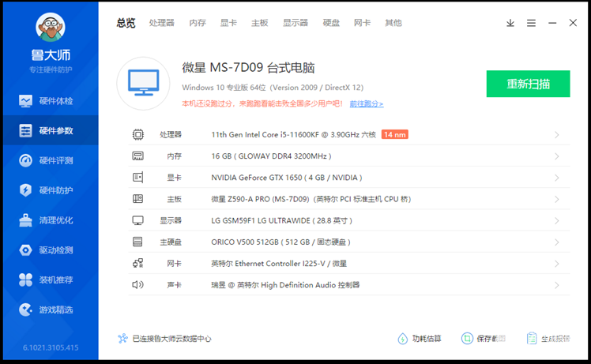This screenshot has width=591, height=364.
Task: Switch to the 其他 tab
Action: pos(393,23)
